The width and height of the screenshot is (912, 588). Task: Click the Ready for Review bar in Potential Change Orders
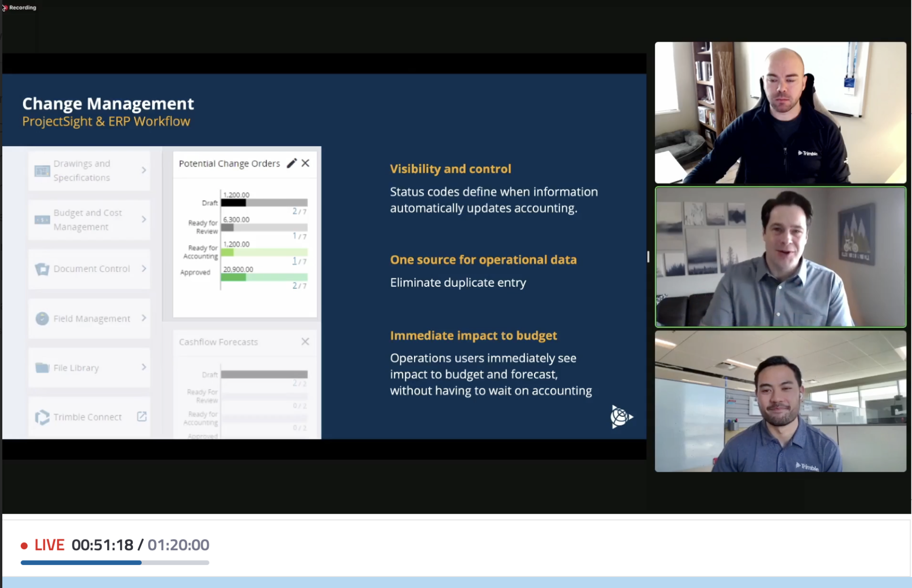click(x=264, y=228)
